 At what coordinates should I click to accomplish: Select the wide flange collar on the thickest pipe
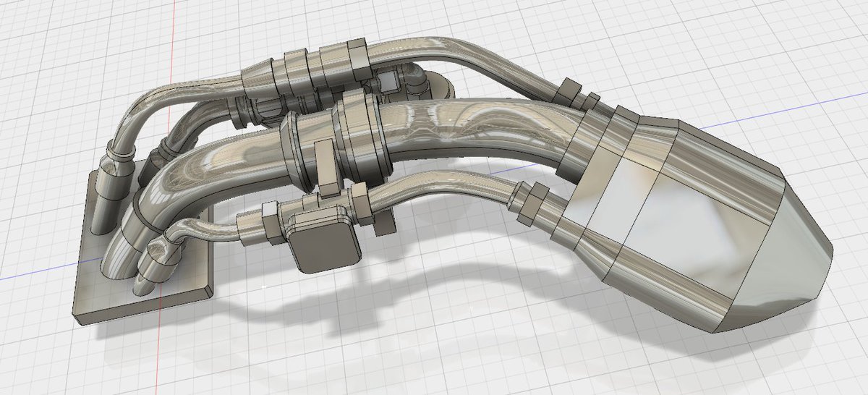pos(362,139)
